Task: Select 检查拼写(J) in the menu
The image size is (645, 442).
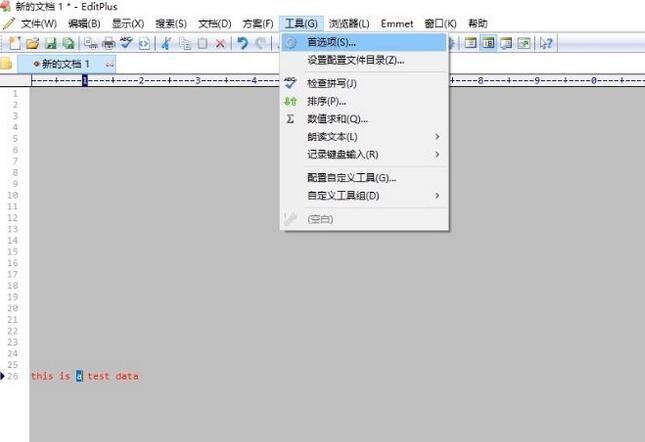Action: (x=364, y=83)
